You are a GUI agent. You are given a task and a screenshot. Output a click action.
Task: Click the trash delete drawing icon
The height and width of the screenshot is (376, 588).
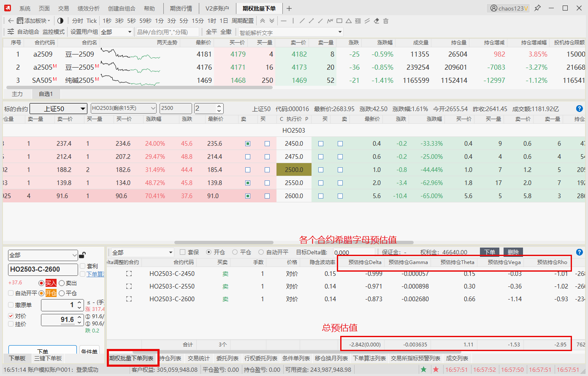tap(385, 21)
